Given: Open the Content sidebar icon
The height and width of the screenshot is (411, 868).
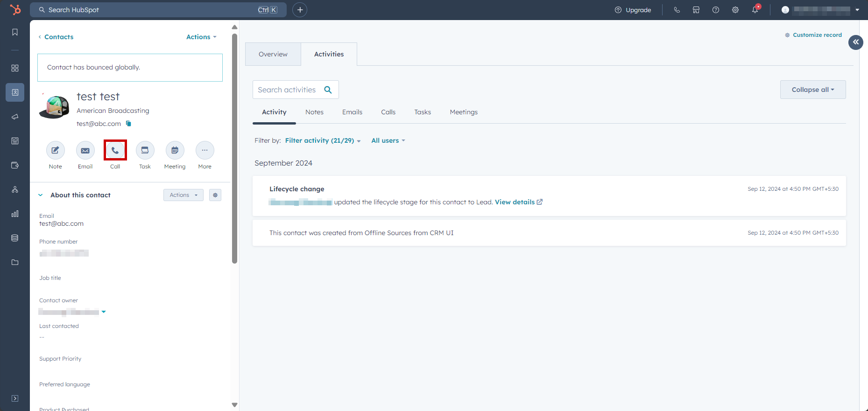Looking at the screenshot, I should coord(15,141).
